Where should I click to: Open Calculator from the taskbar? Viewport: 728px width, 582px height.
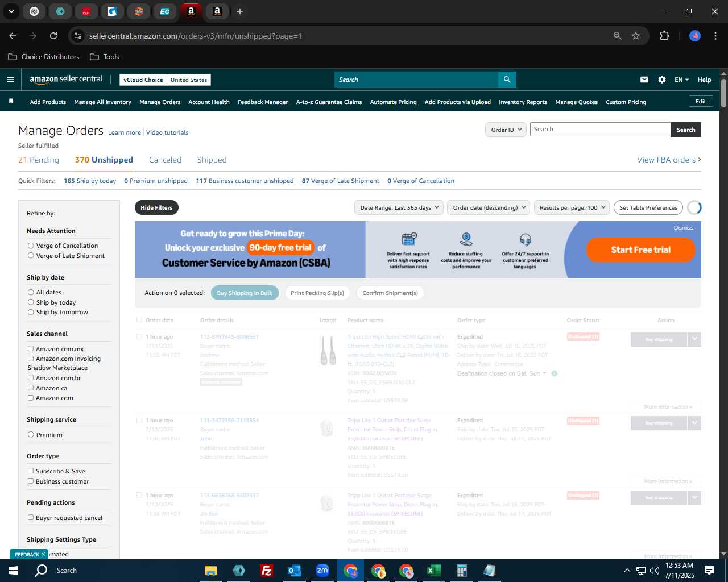462,571
